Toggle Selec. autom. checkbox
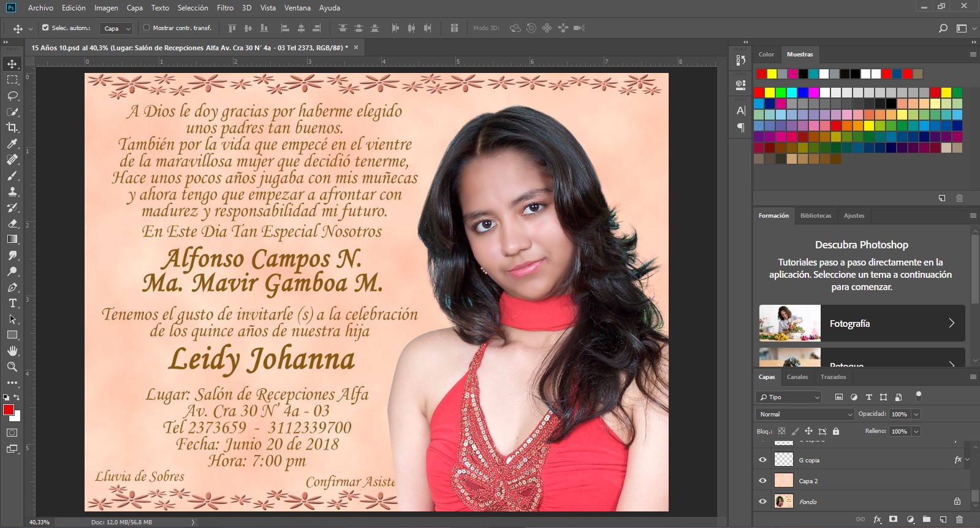980x528 pixels. pyautogui.click(x=45, y=28)
